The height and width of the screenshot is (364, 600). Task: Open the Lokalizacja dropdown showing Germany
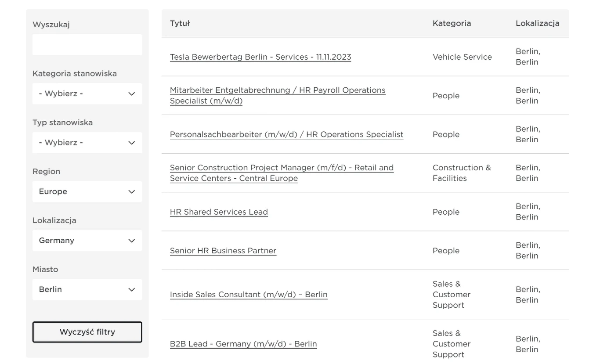tap(87, 241)
